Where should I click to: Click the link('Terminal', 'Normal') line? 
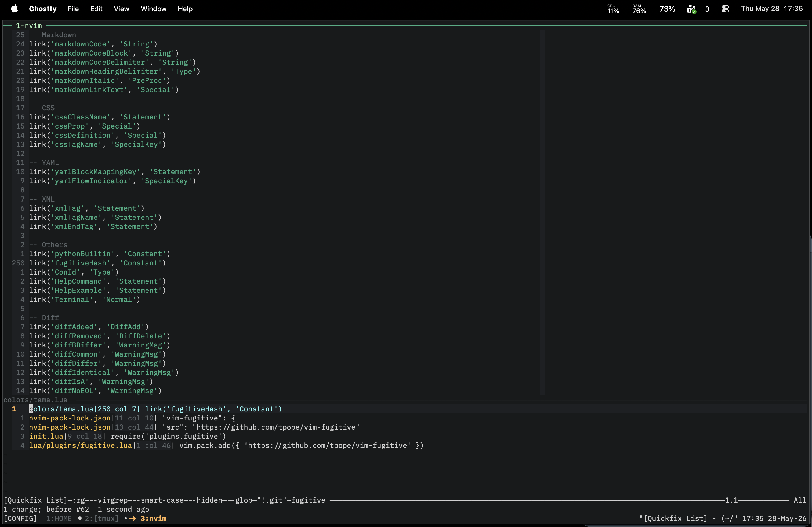[x=85, y=300]
